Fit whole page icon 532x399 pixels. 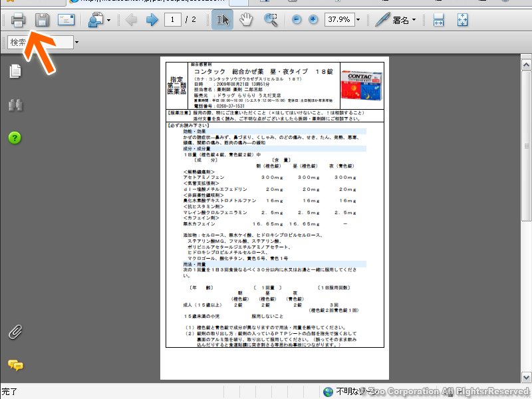pos(462,20)
